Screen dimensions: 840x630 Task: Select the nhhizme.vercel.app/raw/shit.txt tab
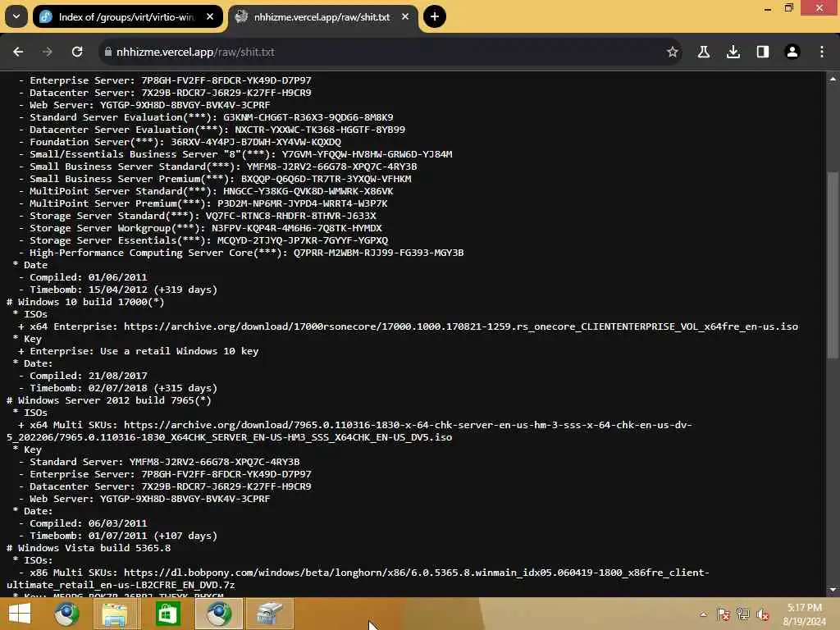[322, 16]
